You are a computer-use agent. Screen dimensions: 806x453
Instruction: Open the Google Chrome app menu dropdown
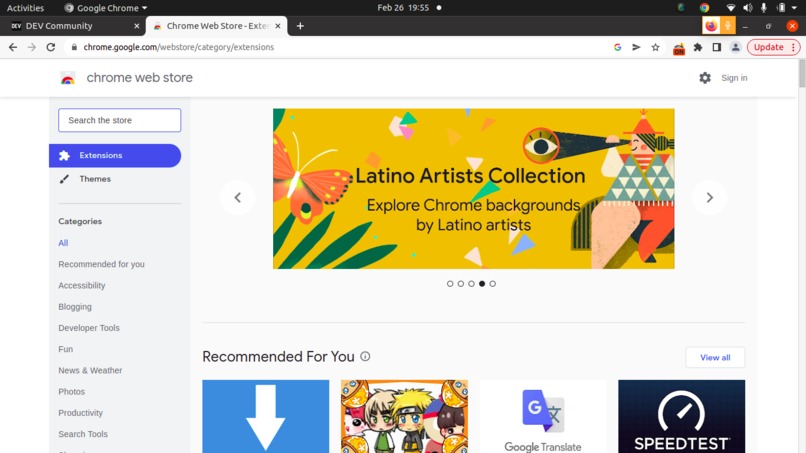(x=106, y=8)
